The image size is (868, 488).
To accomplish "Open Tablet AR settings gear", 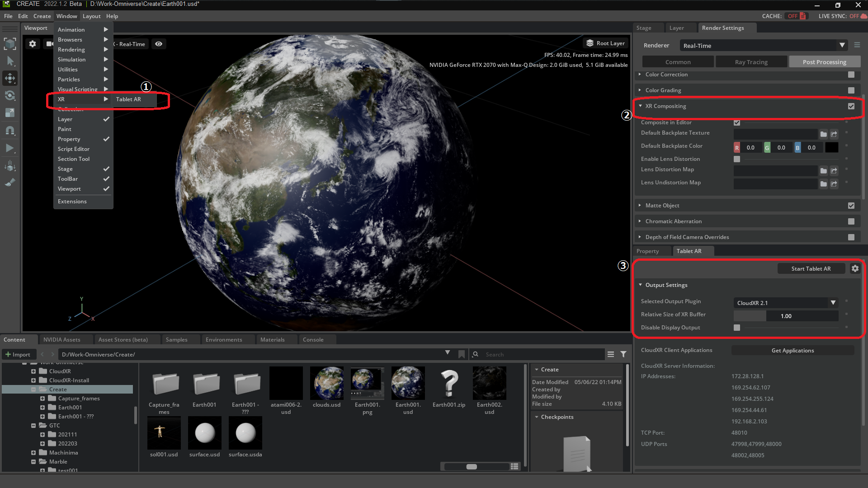I will 855,268.
